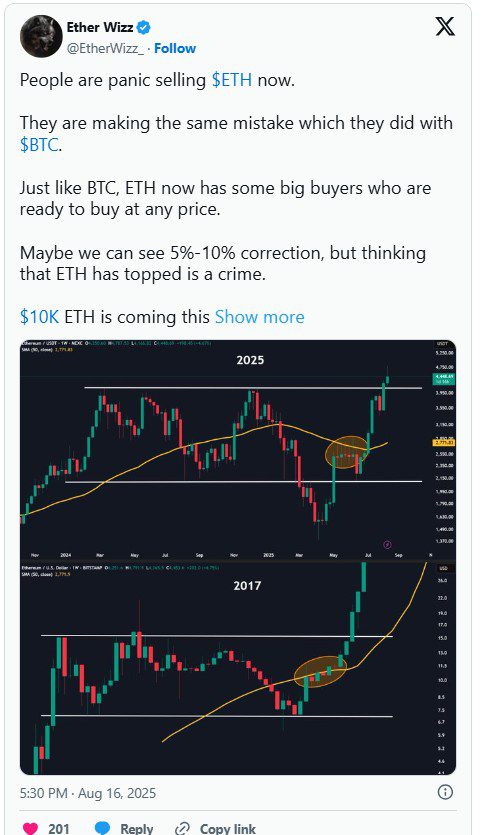Screen dimensions: 482x835
Task: Click the Ether Wizz display name
Action: tap(100, 27)
